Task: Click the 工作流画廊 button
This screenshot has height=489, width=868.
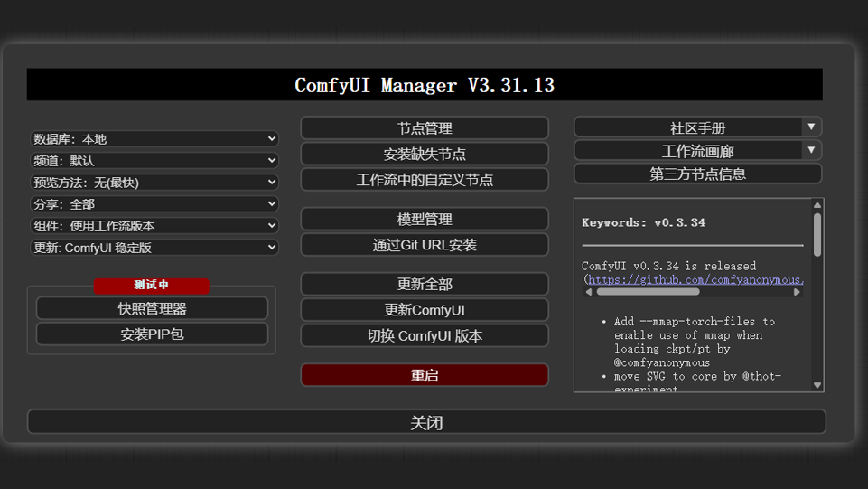Action: 687,151
